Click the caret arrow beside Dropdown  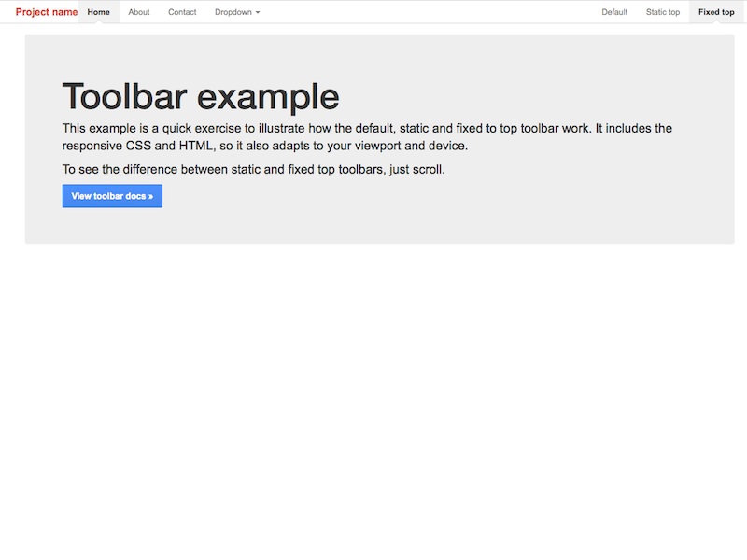click(x=258, y=13)
